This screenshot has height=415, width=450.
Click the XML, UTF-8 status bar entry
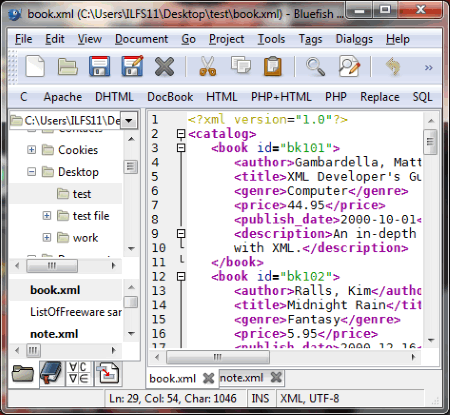309,398
